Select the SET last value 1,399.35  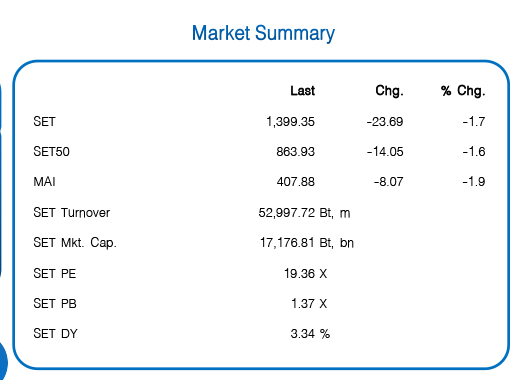pyautogui.click(x=290, y=122)
